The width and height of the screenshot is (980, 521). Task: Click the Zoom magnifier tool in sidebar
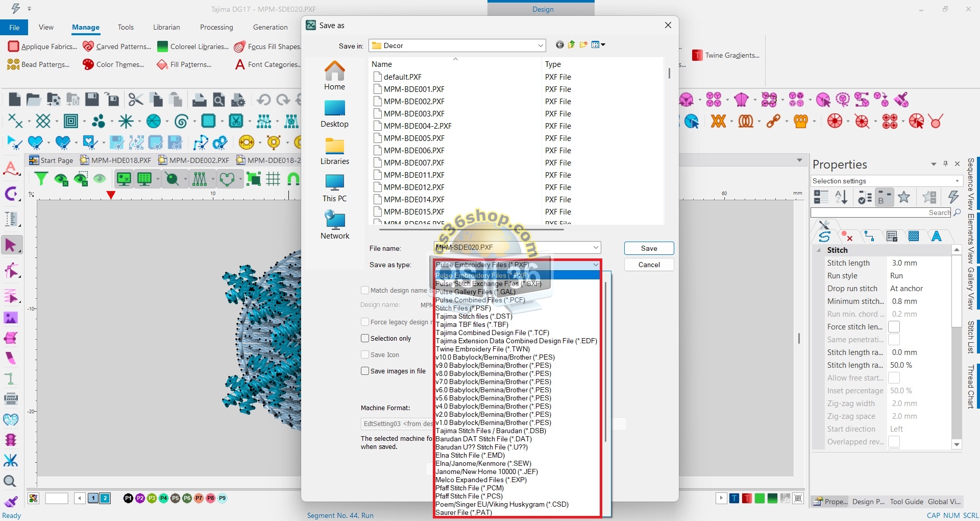click(x=10, y=481)
